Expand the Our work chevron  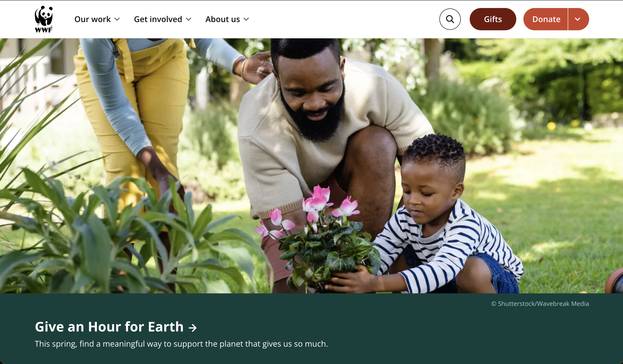pyautogui.click(x=117, y=19)
